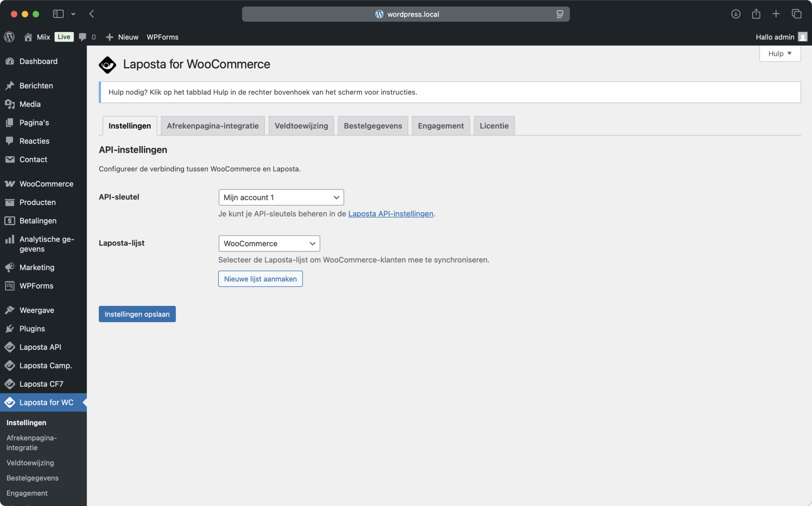The image size is (812, 506).
Task: Click the wordpress.local address bar
Action: click(x=406, y=14)
